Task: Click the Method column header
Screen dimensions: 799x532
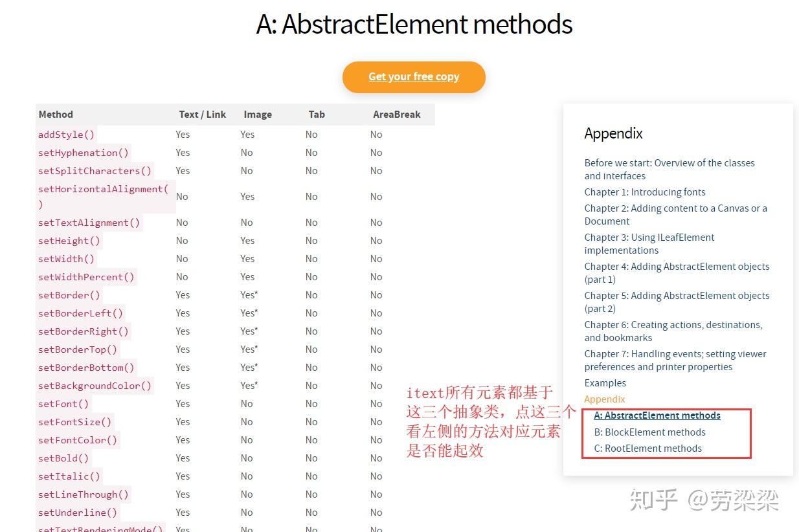Action: click(x=56, y=114)
